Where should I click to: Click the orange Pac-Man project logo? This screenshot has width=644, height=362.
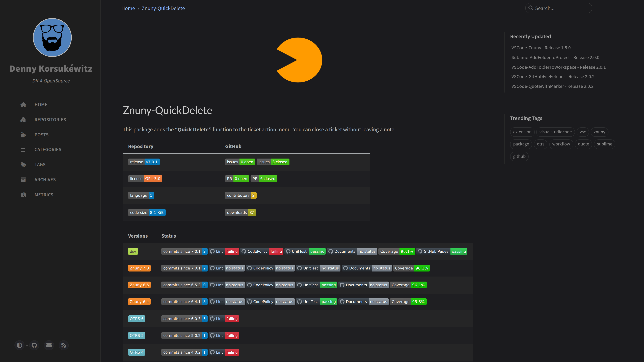[x=299, y=60]
